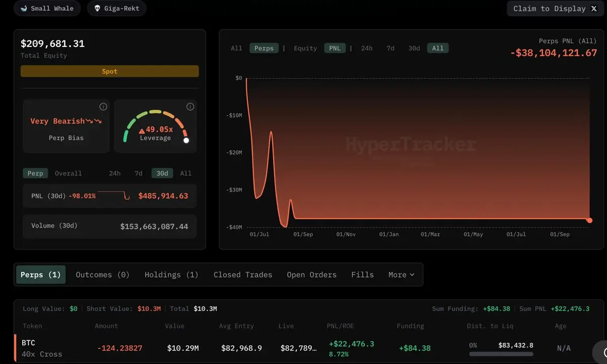Viewport: 607px width, 364px height.
Task: Open the chat bubble widget at bottom right
Action: [x=601, y=352]
